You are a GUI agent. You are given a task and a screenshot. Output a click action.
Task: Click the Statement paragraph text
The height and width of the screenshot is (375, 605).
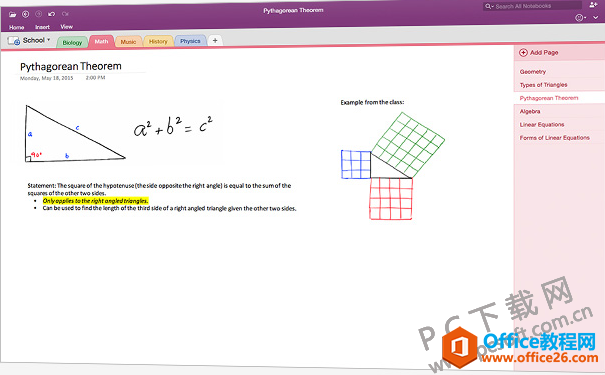click(159, 189)
